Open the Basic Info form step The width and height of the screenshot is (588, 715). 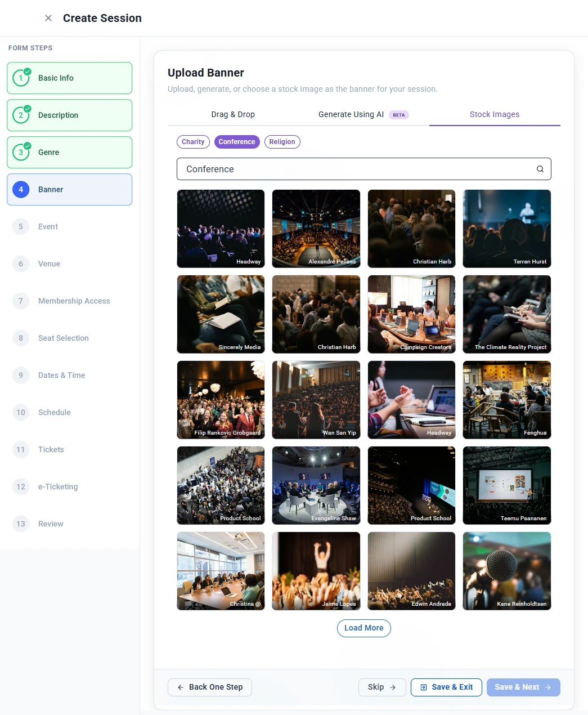click(x=70, y=78)
